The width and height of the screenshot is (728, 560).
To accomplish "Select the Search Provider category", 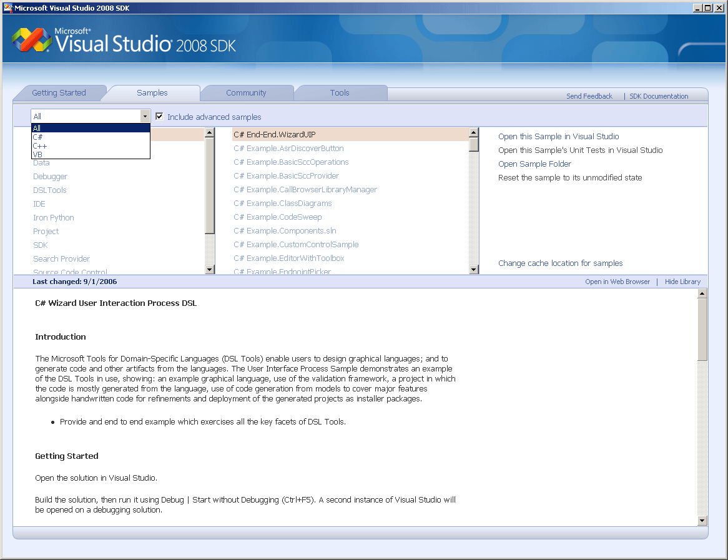I will point(61,258).
